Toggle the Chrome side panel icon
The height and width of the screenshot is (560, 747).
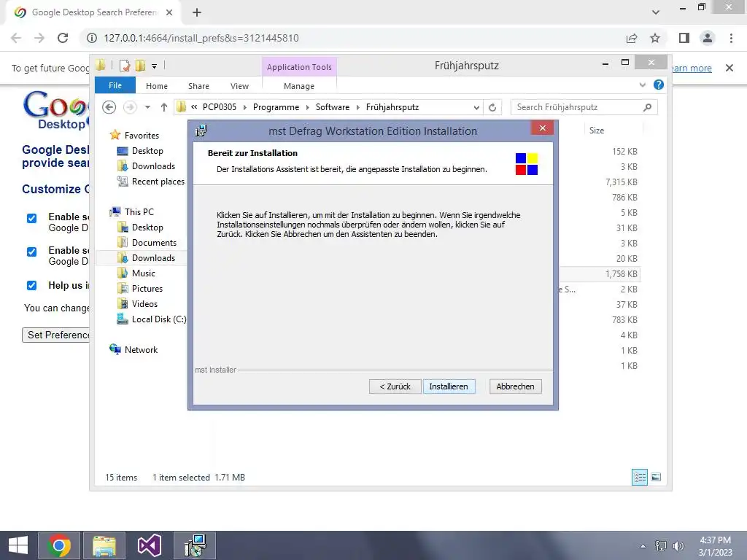684,38
